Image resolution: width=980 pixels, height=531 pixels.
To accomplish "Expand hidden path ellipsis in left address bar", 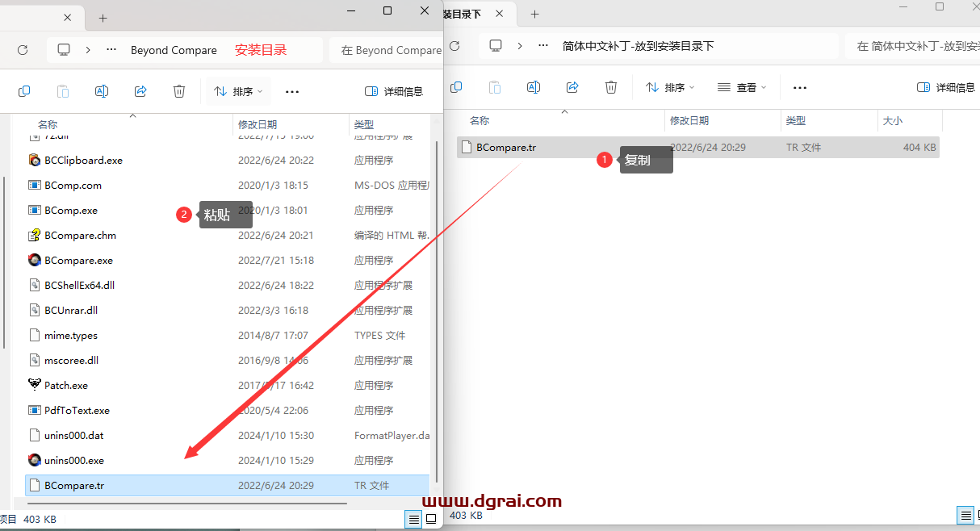I will (111, 50).
